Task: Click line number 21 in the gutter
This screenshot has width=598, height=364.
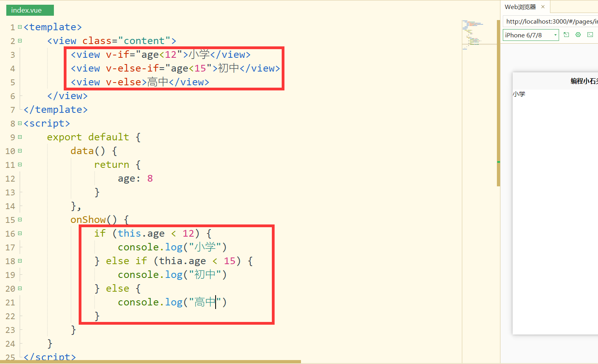Action: coord(10,303)
